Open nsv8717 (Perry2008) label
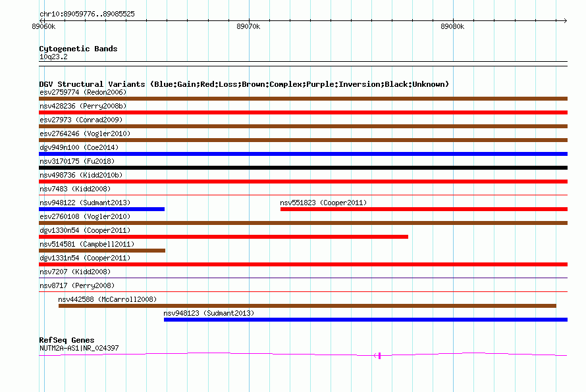This screenshot has width=586, height=392. point(77,285)
